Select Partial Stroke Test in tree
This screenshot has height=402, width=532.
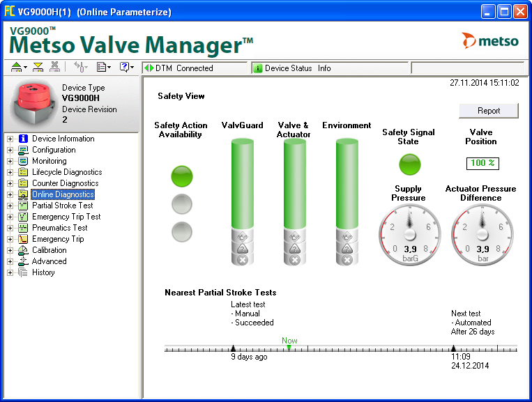(x=62, y=206)
